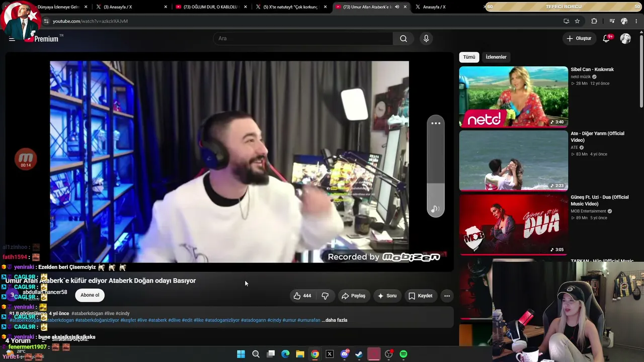Open Windows taskbar search
This screenshot has width=644, height=362.
point(256,354)
